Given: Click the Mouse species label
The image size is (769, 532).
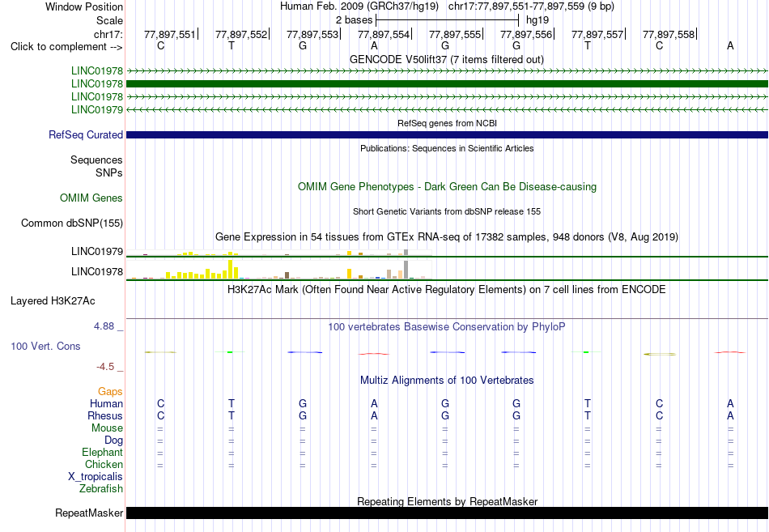Looking at the screenshot, I should [x=108, y=428].
